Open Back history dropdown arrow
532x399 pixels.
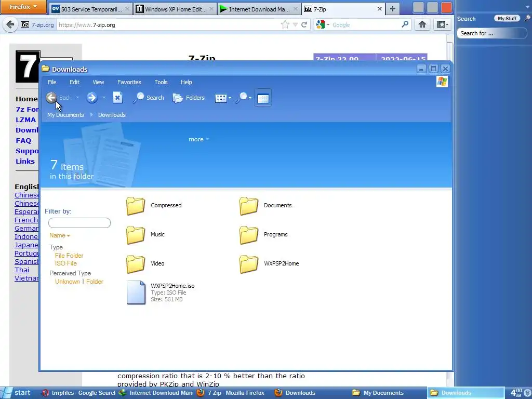tap(77, 98)
